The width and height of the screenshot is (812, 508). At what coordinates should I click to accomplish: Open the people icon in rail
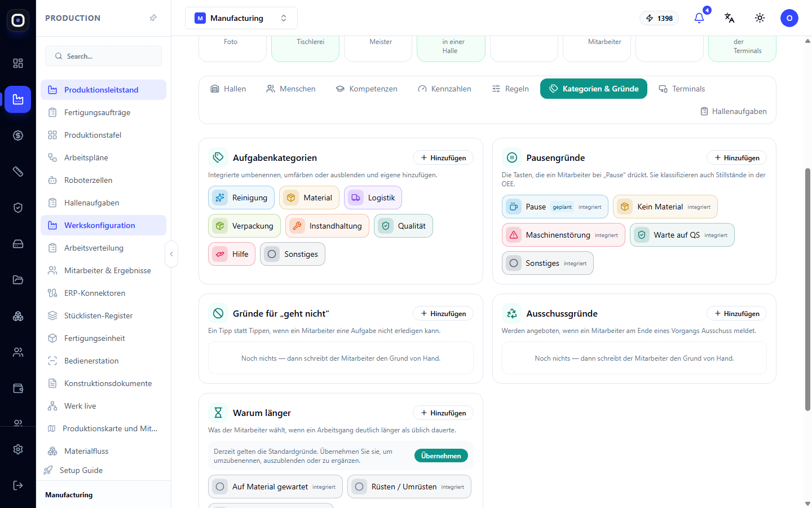click(x=18, y=352)
